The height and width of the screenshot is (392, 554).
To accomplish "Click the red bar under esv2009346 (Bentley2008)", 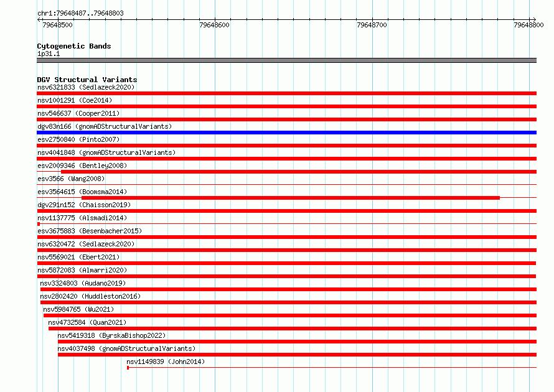I will pyautogui.click(x=299, y=172).
